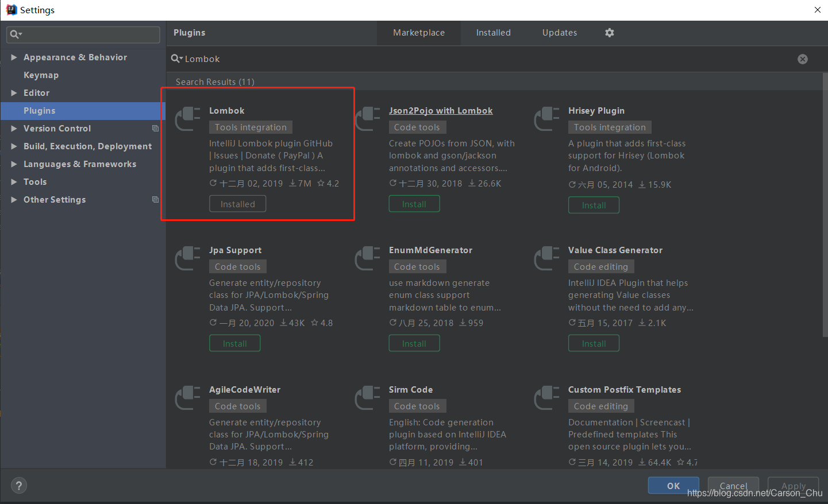Open the EnumMdGenerator plugin title
Viewport: 828px width, 504px height.
tap(431, 250)
